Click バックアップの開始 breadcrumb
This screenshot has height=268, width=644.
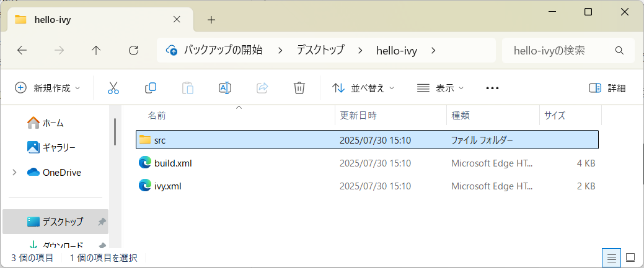pos(223,51)
